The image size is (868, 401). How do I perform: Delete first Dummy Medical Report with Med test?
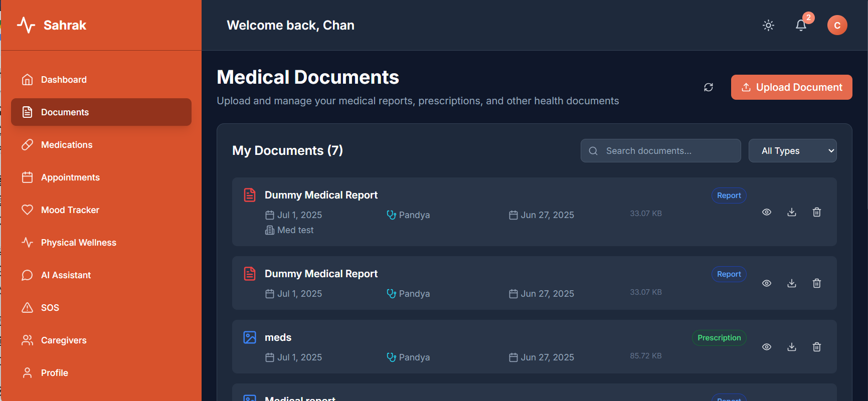click(x=816, y=212)
